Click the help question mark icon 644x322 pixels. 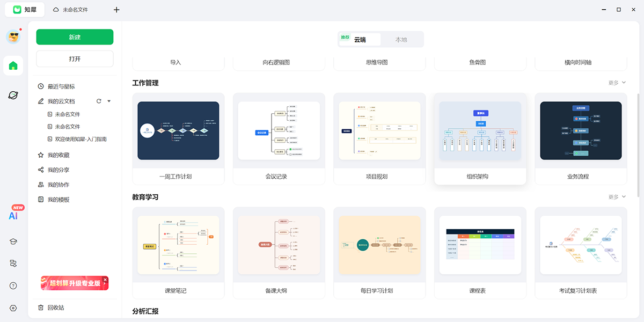13,286
